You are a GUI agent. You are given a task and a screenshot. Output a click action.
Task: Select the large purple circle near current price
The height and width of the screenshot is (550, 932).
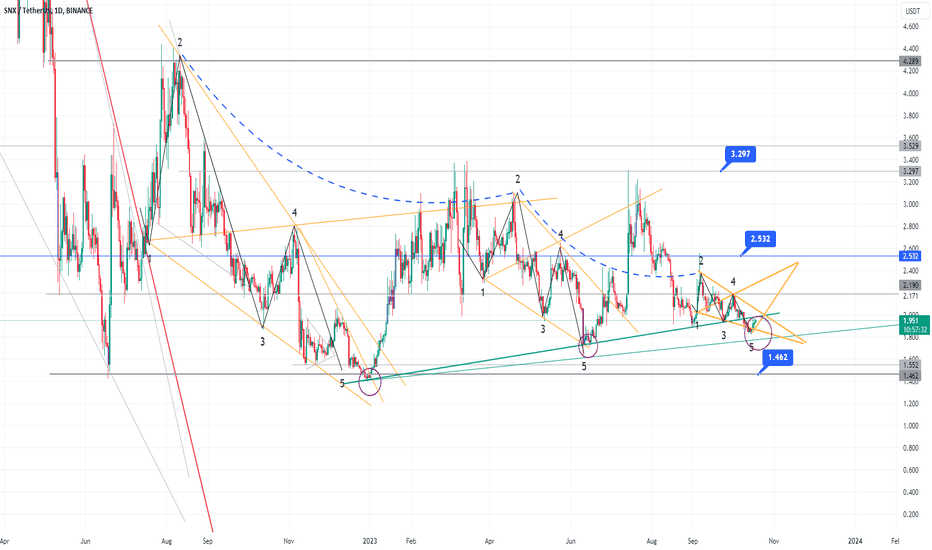(758, 332)
